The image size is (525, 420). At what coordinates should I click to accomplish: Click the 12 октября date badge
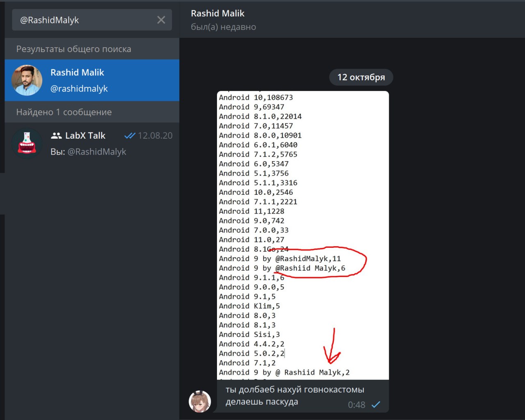[x=361, y=77]
